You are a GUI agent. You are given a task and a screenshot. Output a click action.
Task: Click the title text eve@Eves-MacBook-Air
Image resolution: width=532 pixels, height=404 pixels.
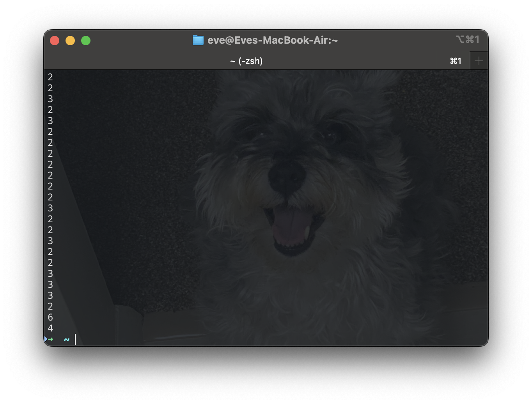[x=273, y=40]
